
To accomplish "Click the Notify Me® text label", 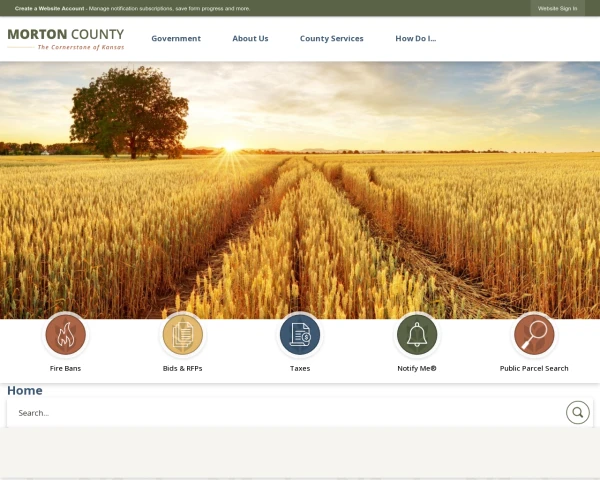I will [x=417, y=368].
